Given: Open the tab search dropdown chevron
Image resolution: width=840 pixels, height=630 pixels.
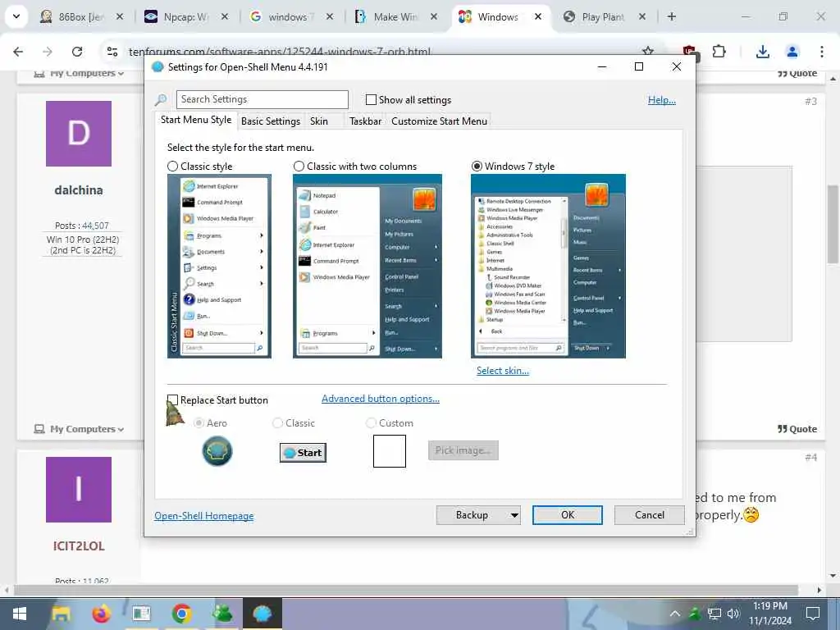Looking at the screenshot, I should pyautogui.click(x=16, y=16).
